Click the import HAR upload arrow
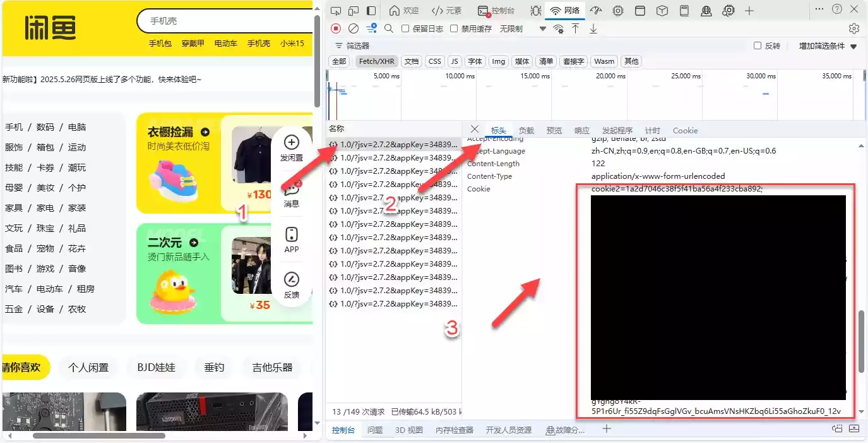 575,28
